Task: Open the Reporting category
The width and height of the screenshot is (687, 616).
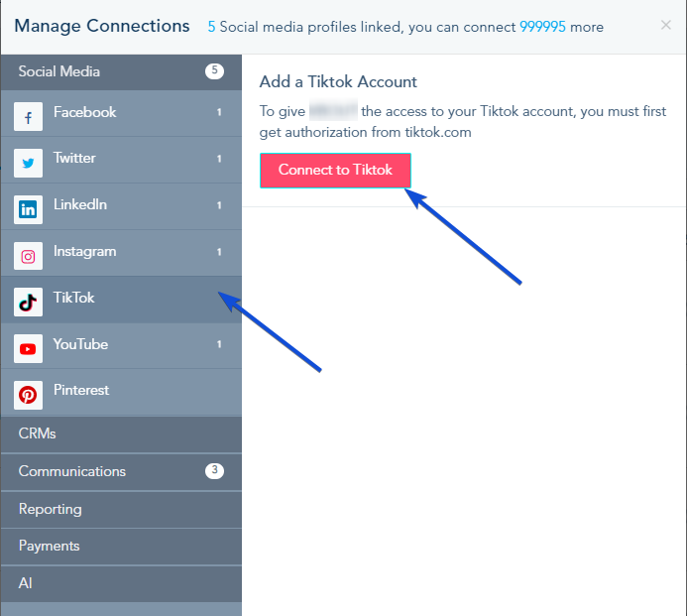Action: point(121,510)
